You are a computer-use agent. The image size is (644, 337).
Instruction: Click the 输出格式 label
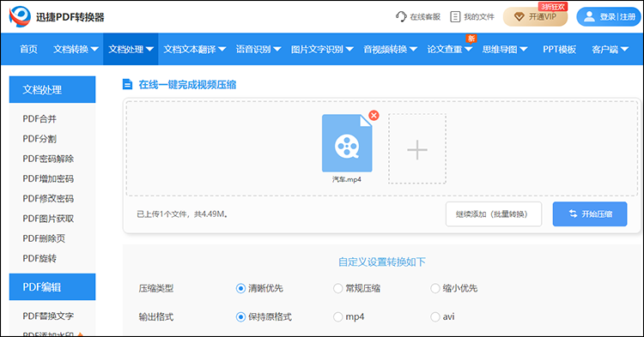coord(156,317)
